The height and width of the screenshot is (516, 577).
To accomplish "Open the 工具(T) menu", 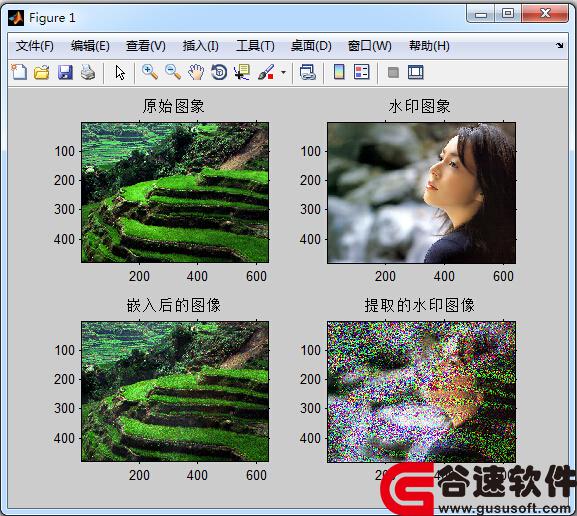I will [x=255, y=46].
